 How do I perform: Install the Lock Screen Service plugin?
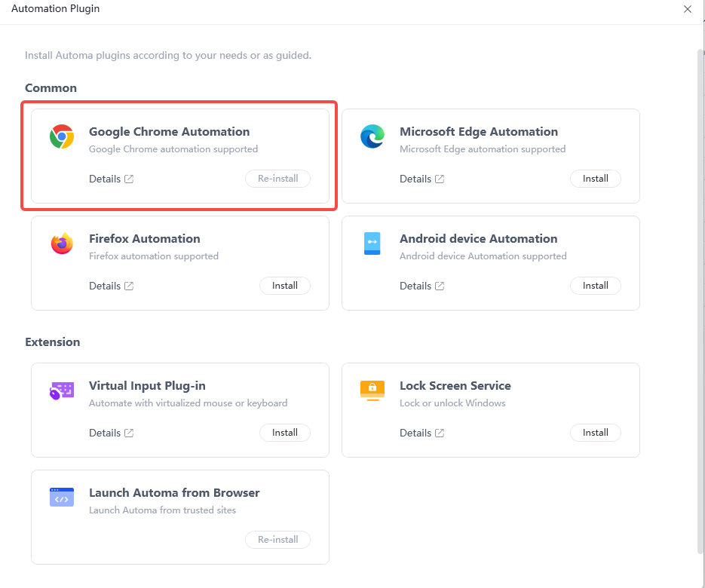pos(595,433)
